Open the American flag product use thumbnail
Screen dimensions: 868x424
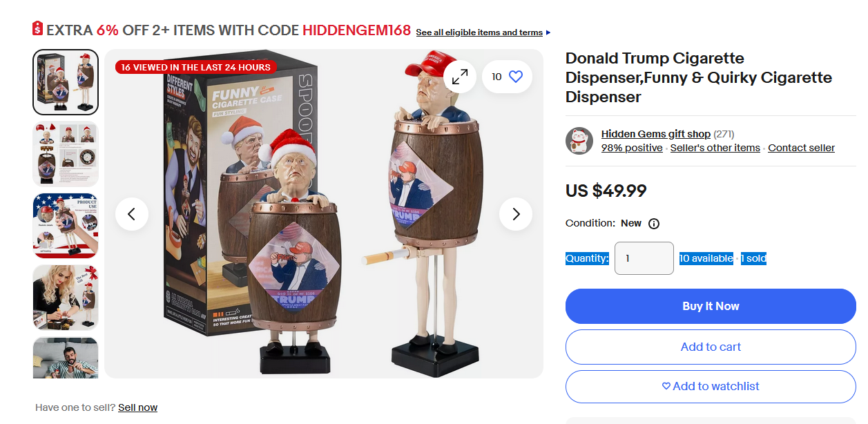click(66, 226)
